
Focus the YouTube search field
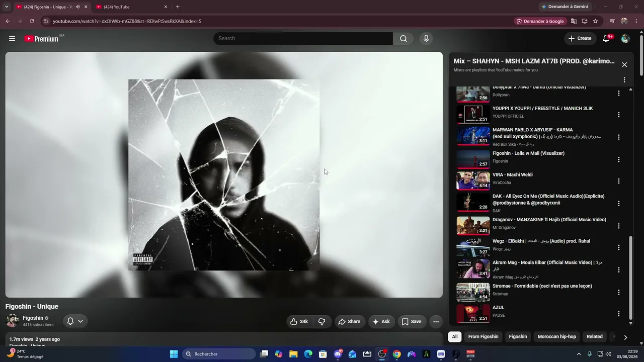[x=303, y=39]
